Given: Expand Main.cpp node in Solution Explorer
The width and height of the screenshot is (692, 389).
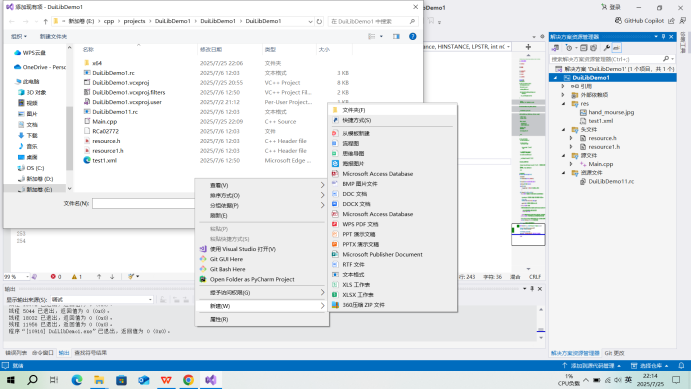Looking at the screenshot, I should pos(572,164).
